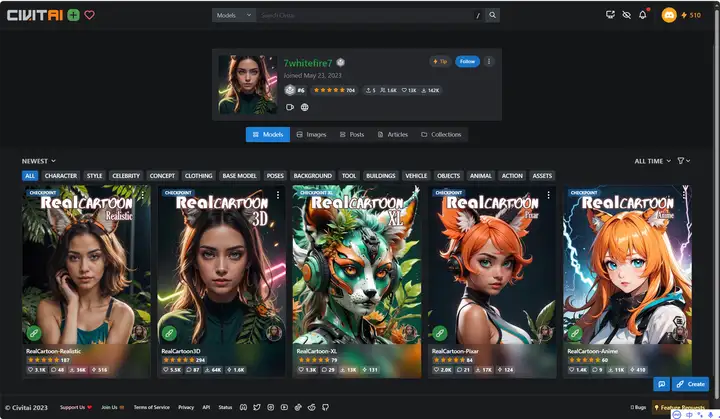Open the funnel filter dropdown
Screen dimensions: 720x419
pyautogui.click(x=684, y=161)
